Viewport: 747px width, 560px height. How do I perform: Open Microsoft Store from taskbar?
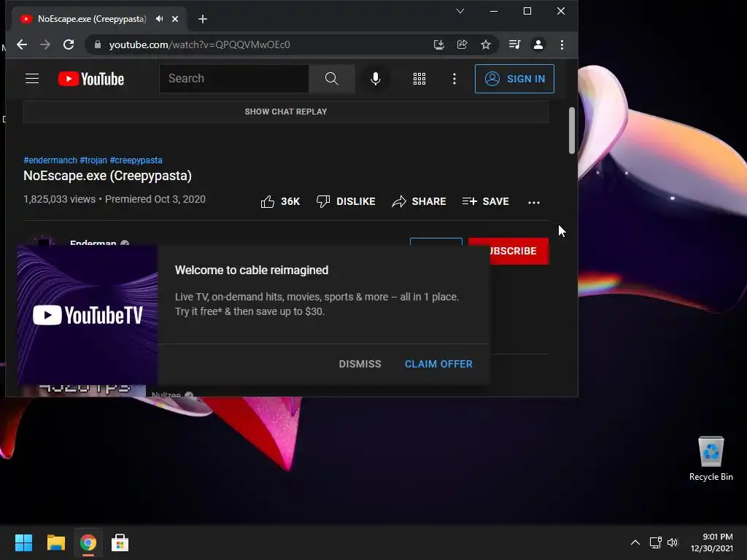pyautogui.click(x=120, y=542)
